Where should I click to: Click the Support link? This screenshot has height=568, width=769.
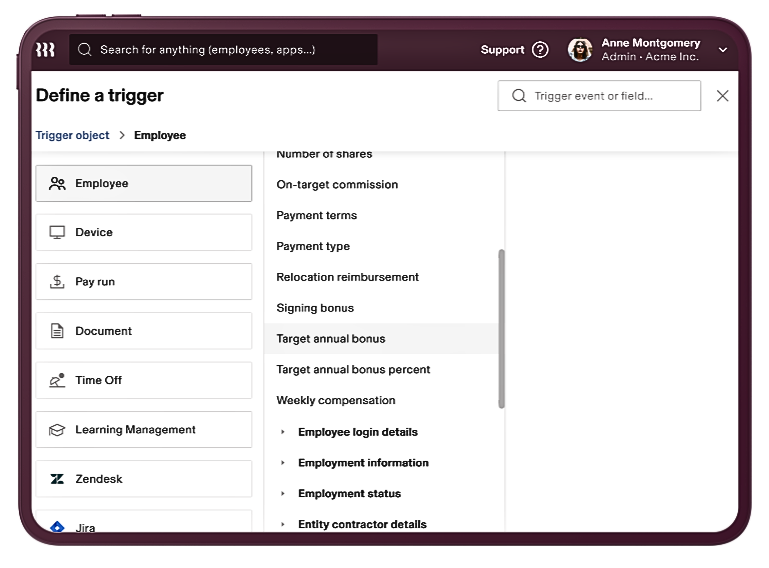(502, 50)
